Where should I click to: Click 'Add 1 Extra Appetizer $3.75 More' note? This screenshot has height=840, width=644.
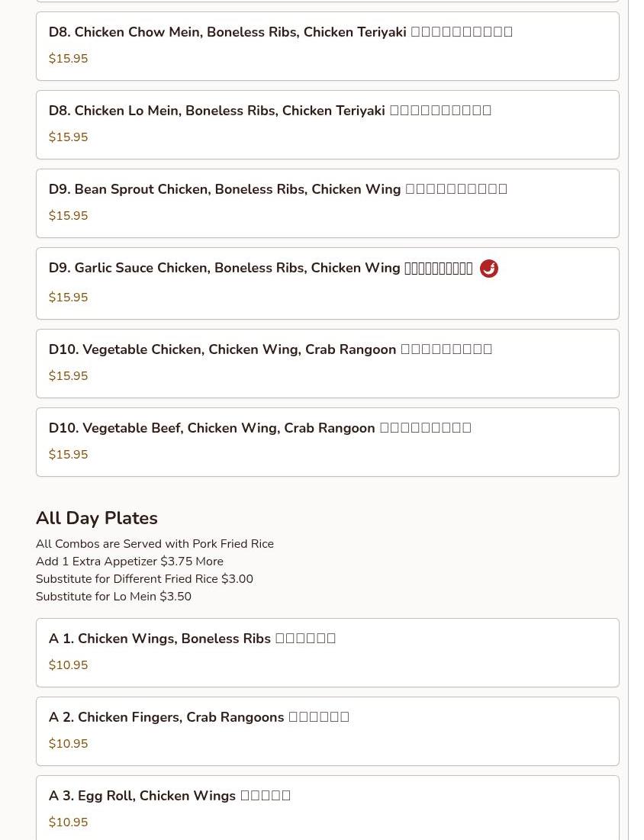point(130,562)
